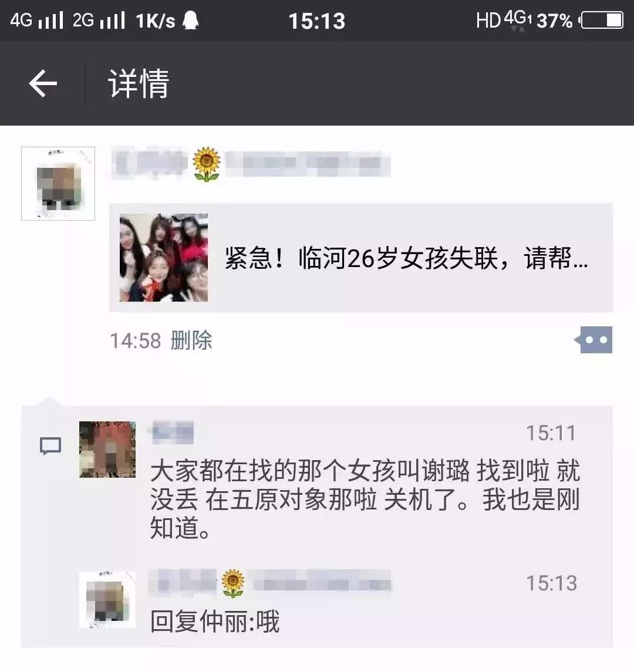Screen dimensions: 634x672
Task: Tap the 15:13 clock in the status bar
Action: 317,21
